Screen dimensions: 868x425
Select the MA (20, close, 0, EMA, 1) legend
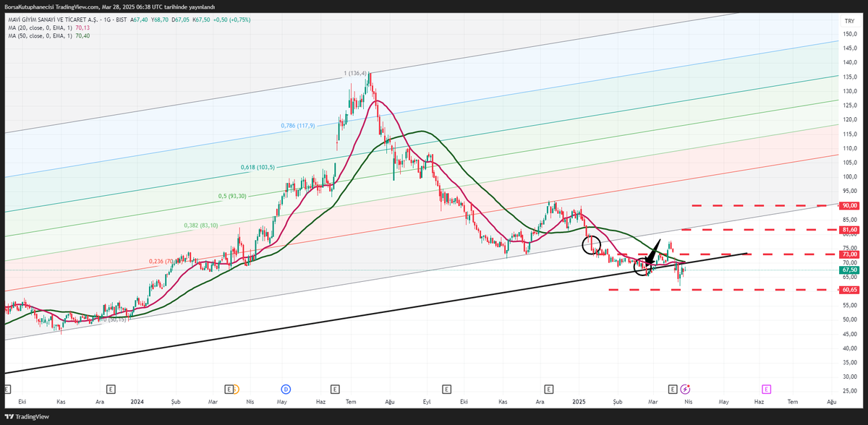click(x=41, y=27)
